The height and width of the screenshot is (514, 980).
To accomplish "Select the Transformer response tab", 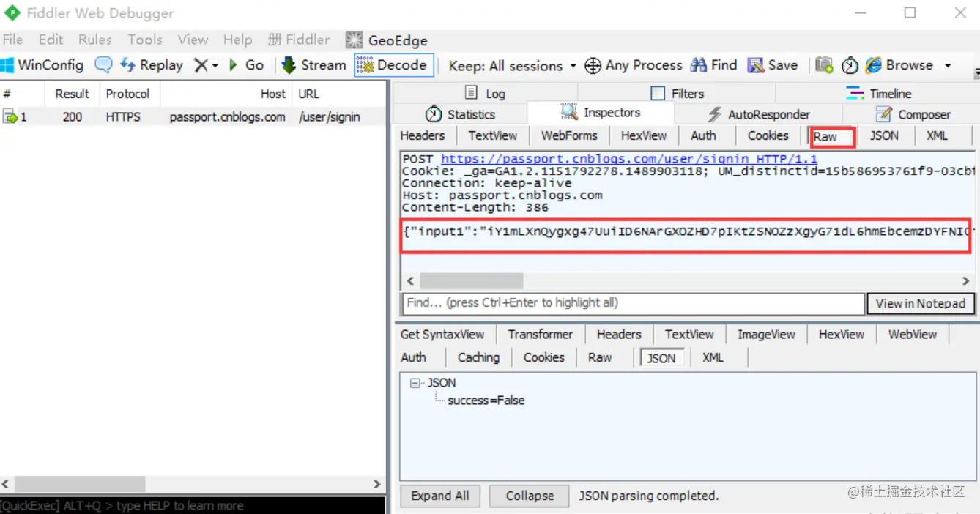I will 541,335.
